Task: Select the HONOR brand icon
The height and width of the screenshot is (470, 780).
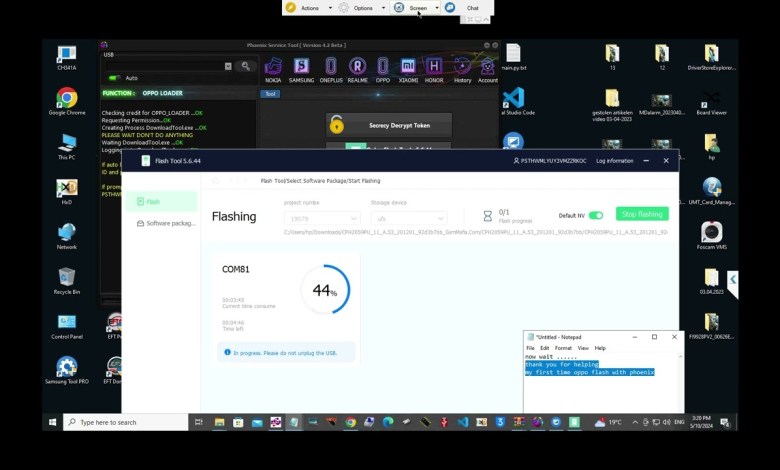Action: [x=434, y=69]
